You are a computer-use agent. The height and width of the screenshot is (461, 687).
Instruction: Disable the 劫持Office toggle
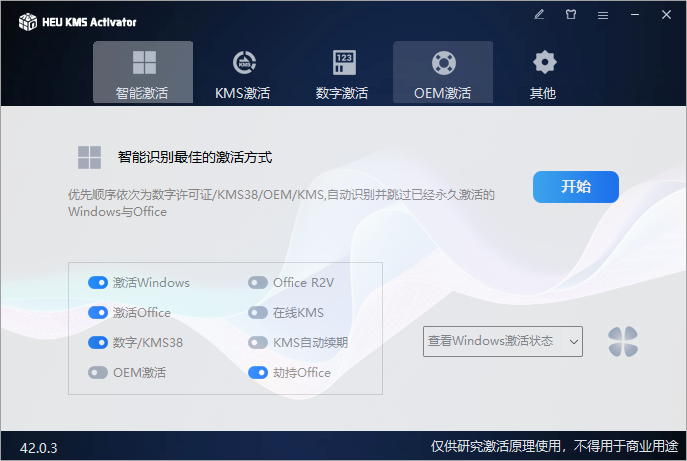click(258, 373)
